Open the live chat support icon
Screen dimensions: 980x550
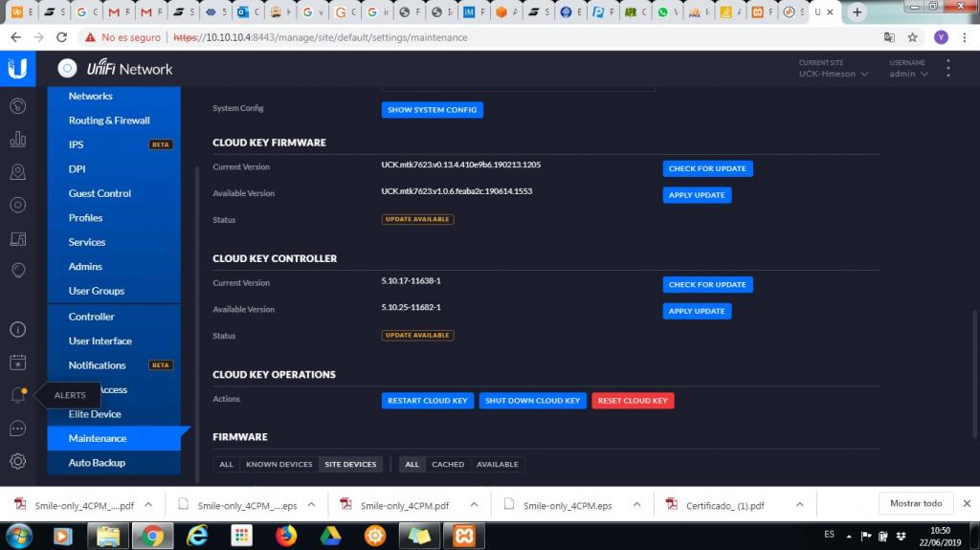click(x=17, y=429)
